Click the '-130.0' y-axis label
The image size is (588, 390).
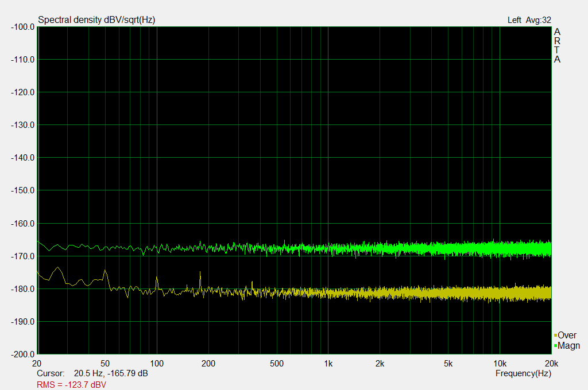[x=22, y=125]
